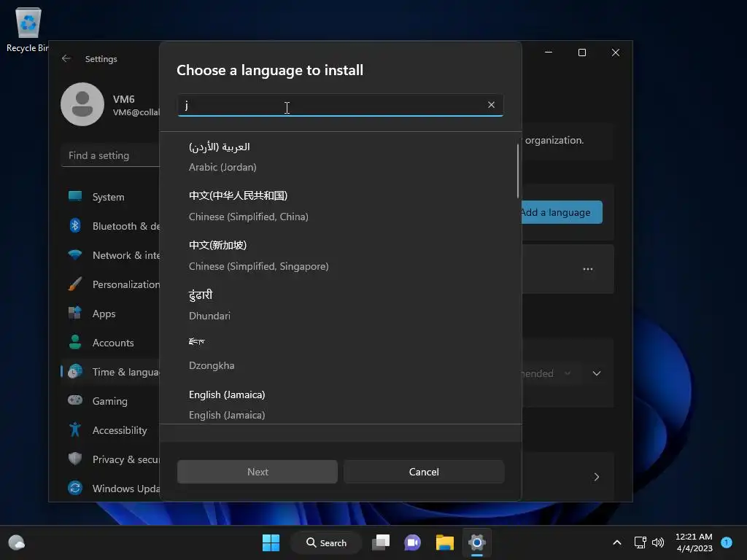Open the notification badge icon
The height and width of the screenshot is (560, 747).
point(727,542)
